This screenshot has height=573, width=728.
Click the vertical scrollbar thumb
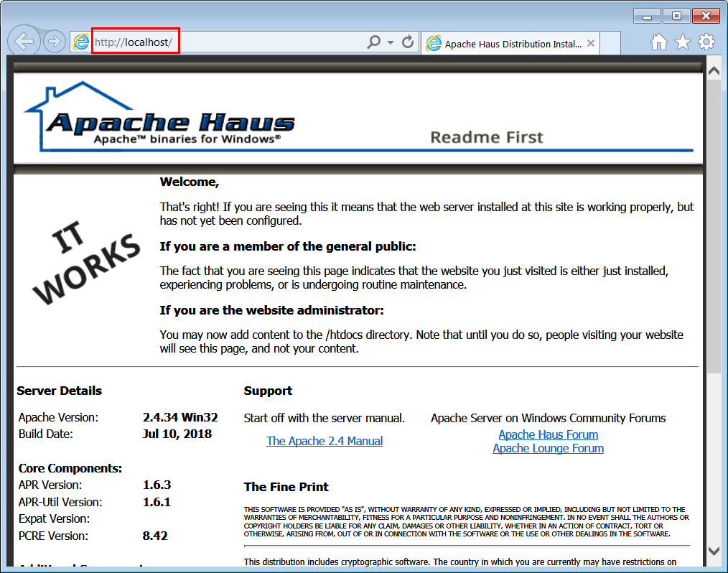[714, 225]
